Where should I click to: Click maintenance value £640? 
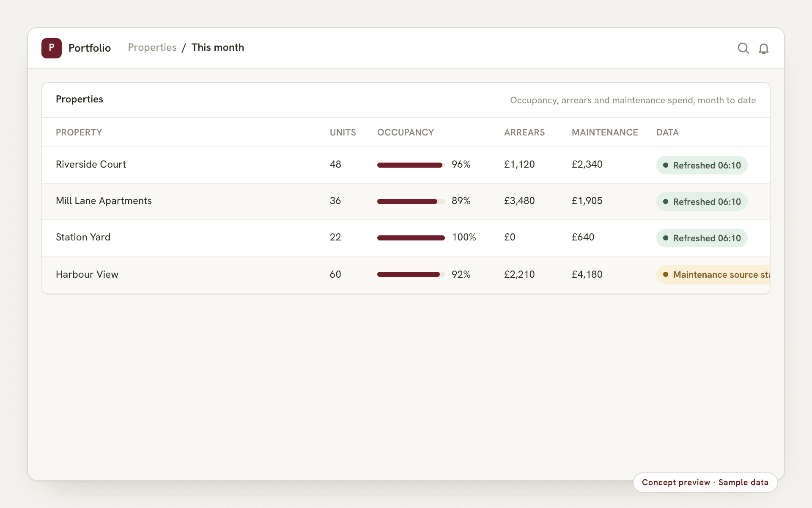point(583,237)
